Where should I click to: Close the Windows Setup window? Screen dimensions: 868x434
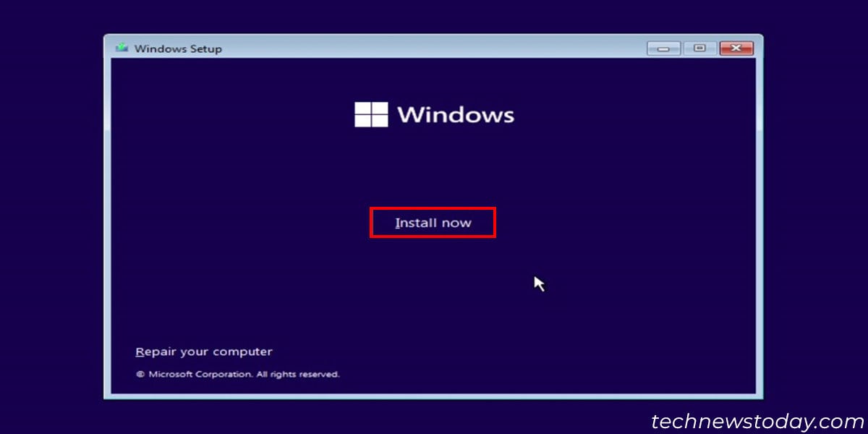click(x=736, y=48)
